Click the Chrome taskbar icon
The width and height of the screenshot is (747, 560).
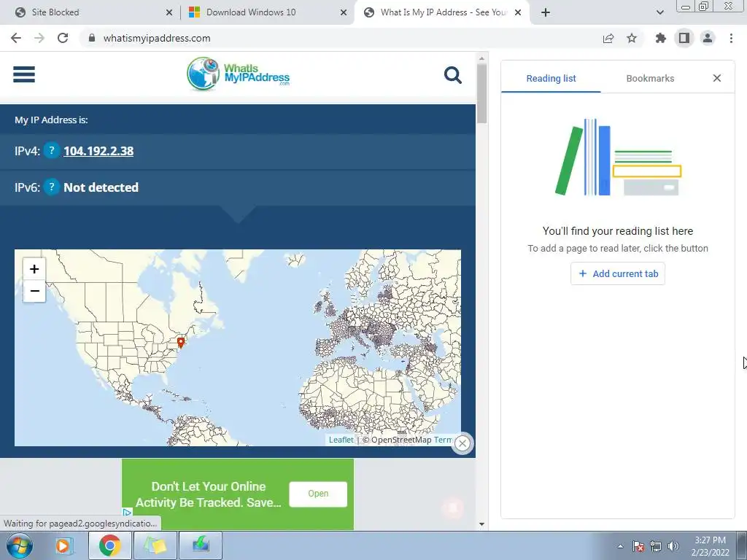(109, 545)
